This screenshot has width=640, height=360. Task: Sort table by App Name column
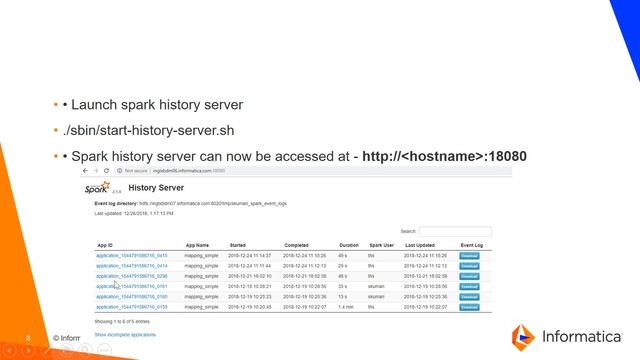pyautogui.click(x=197, y=245)
